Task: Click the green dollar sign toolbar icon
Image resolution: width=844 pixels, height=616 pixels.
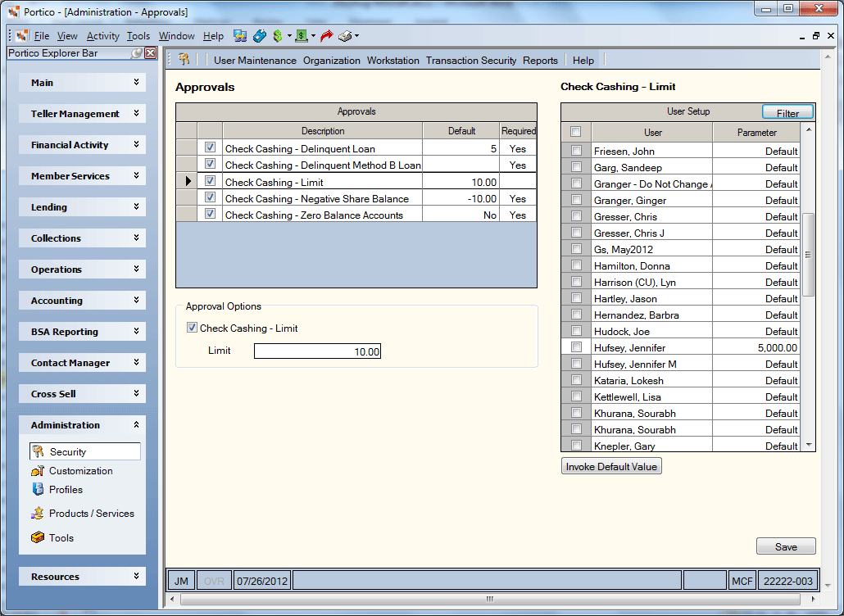Action: click(278, 36)
